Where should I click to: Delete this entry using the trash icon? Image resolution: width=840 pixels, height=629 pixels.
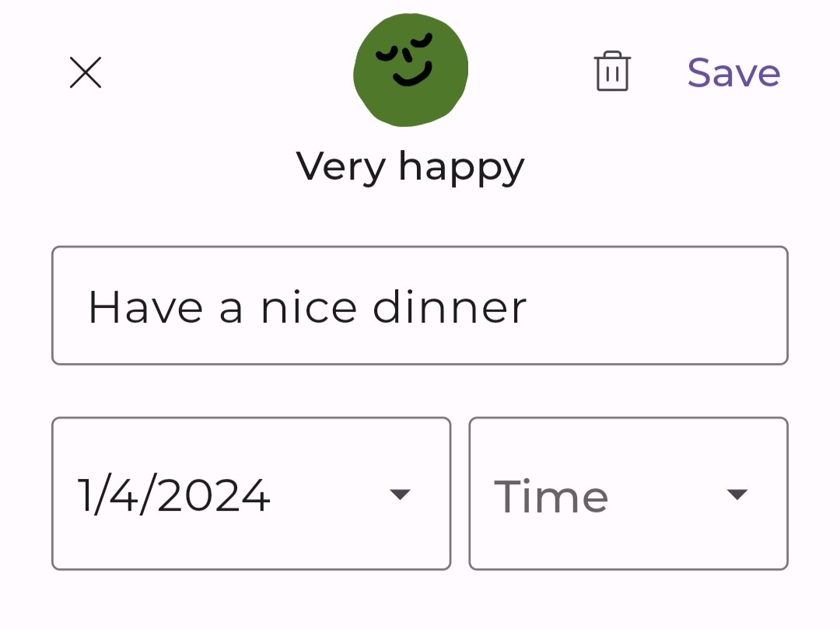[612, 72]
